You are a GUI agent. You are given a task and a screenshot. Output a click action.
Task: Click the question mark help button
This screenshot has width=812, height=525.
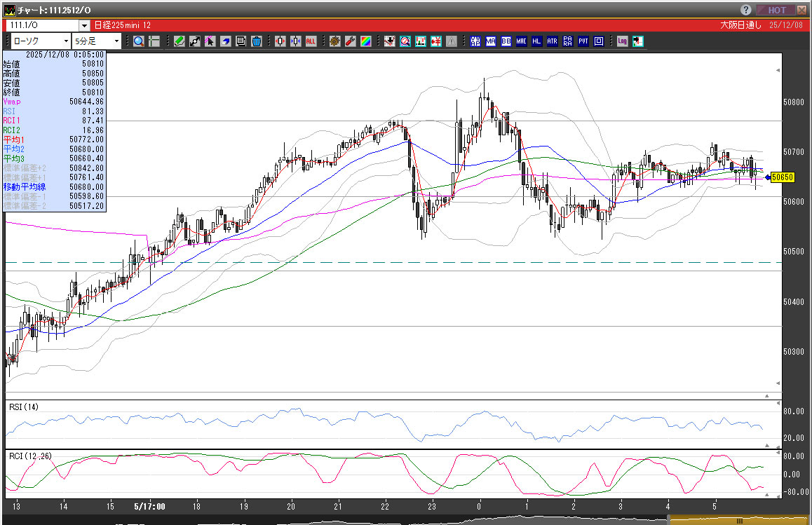[746, 10]
